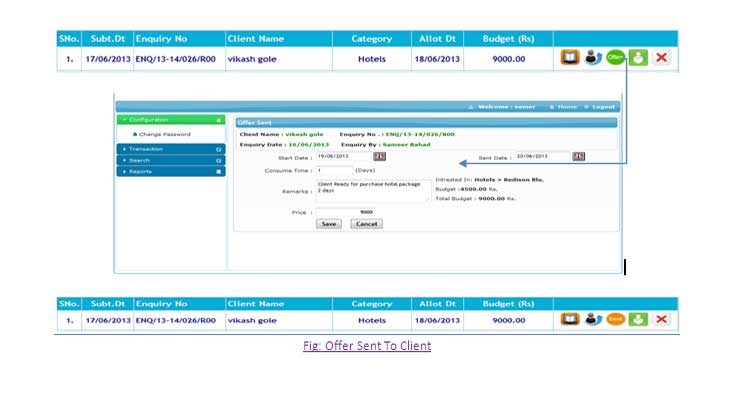732x393 pixels.
Task: Click the red X delete icon in bottom row
Action: [661, 319]
